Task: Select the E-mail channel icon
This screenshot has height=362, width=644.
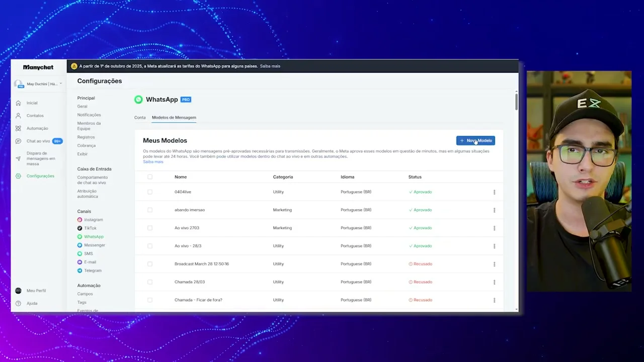Action: pyautogui.click(x=79, y=262)
